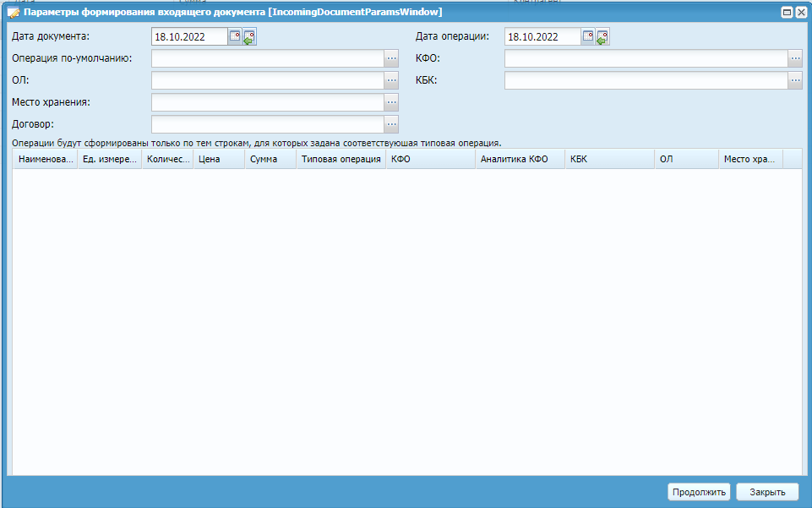This screenshot has height=508, width=812.
Task: Open lookup ellipsis for КБК field
Action: point(795,80)
